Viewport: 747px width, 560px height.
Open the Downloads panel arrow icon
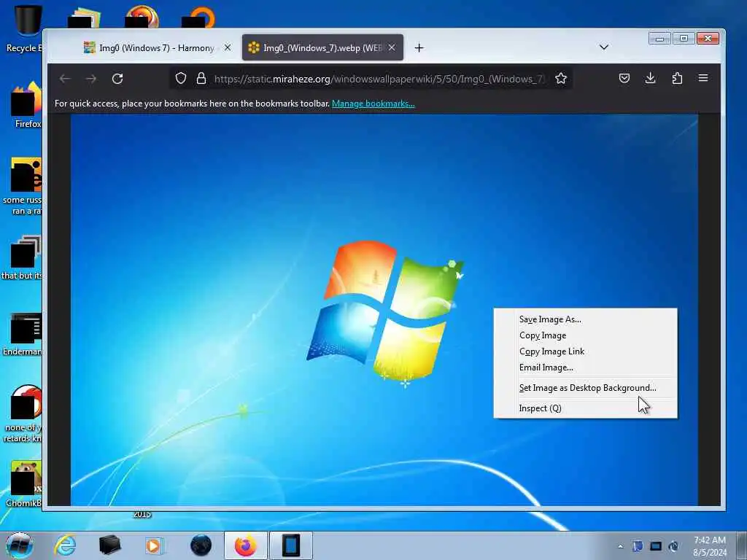tap(650, 78)
